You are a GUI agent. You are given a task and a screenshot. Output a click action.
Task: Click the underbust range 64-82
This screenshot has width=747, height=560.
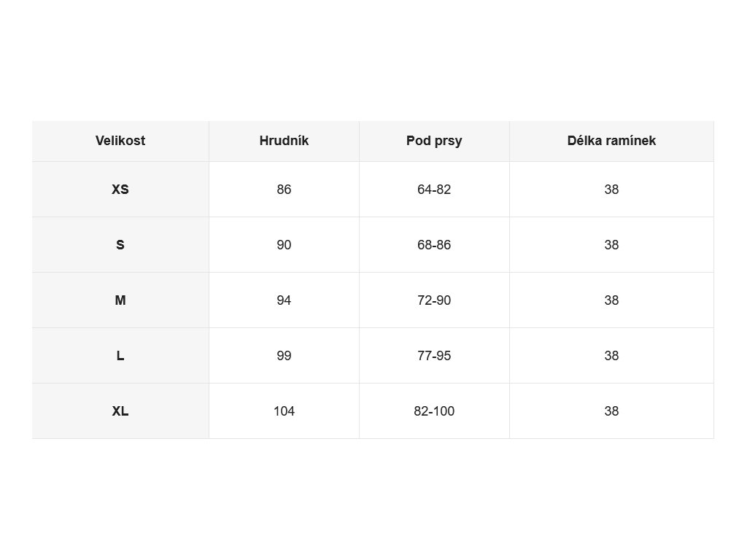point(434,190)
